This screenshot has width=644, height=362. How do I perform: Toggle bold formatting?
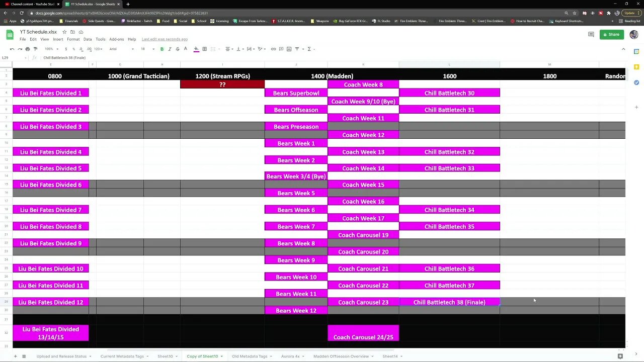(x=162, y=49)
